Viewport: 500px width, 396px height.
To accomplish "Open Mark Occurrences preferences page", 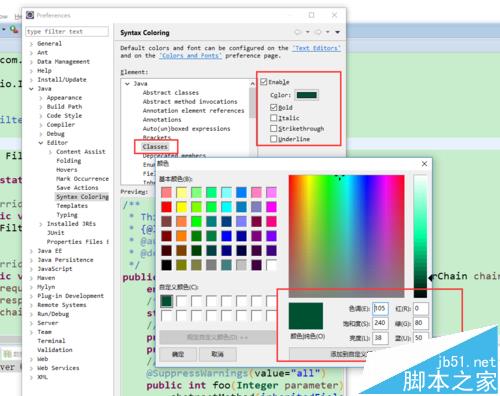I will tap(82, 179).
